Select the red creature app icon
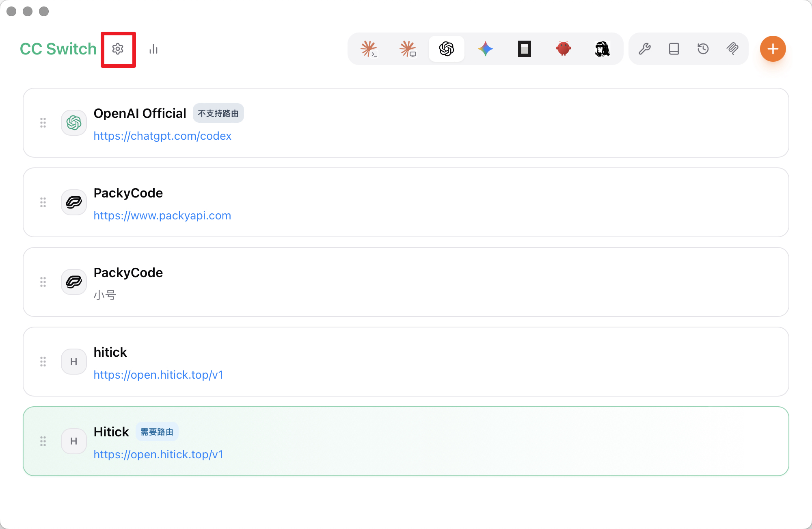This screenshot has width=812, height=529. 564,49
